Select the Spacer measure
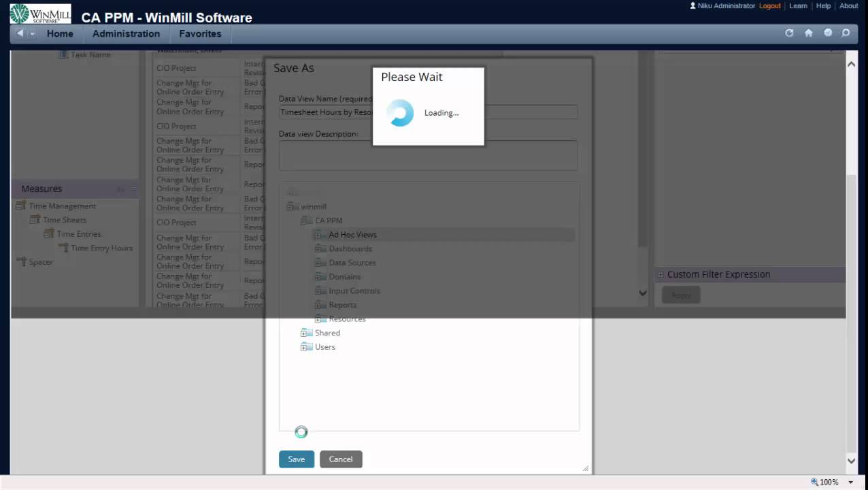The width and height of the screenshot is (868, 490). pos(41,262)
